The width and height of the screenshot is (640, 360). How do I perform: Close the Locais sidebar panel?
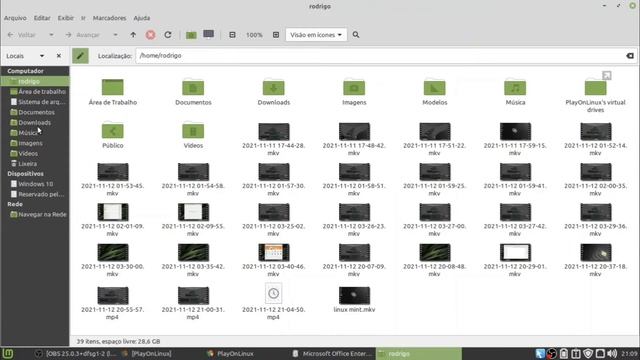pos(59,56)
